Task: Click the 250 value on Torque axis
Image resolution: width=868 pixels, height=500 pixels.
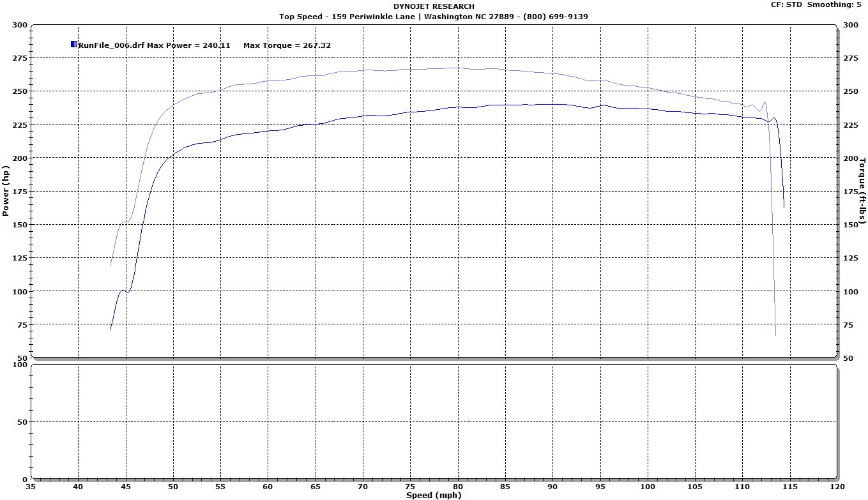Action: coord(850,91)
